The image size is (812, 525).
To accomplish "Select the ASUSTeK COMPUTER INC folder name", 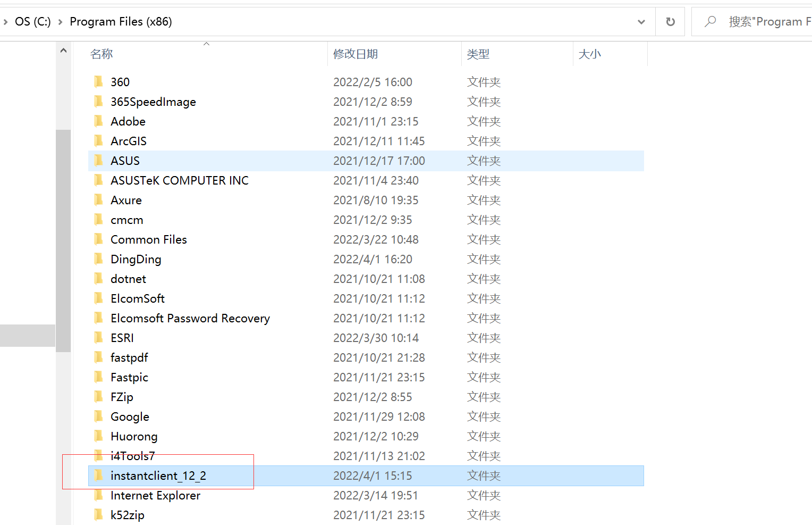I will tap(180, 180).
